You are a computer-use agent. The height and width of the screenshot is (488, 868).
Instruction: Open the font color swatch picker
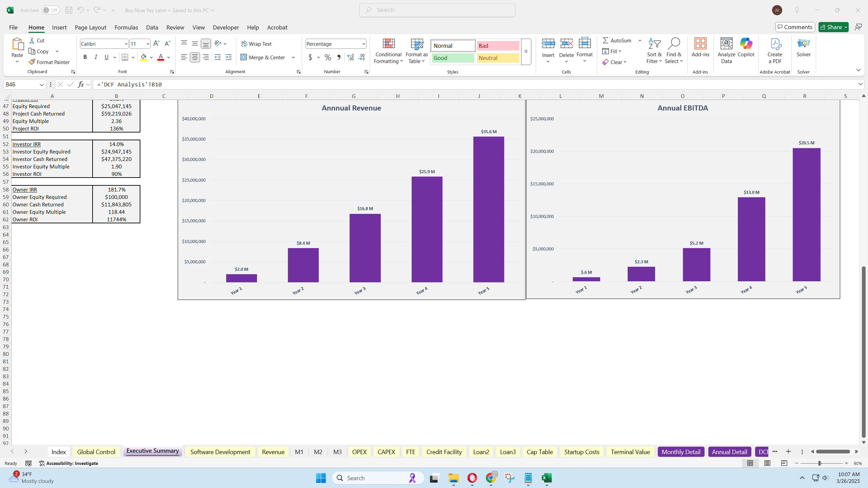tap(169, 57)
